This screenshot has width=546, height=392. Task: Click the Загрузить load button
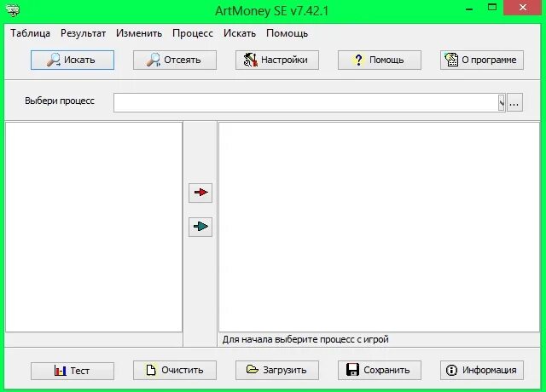pyautogui.click(x=276, y=370)
